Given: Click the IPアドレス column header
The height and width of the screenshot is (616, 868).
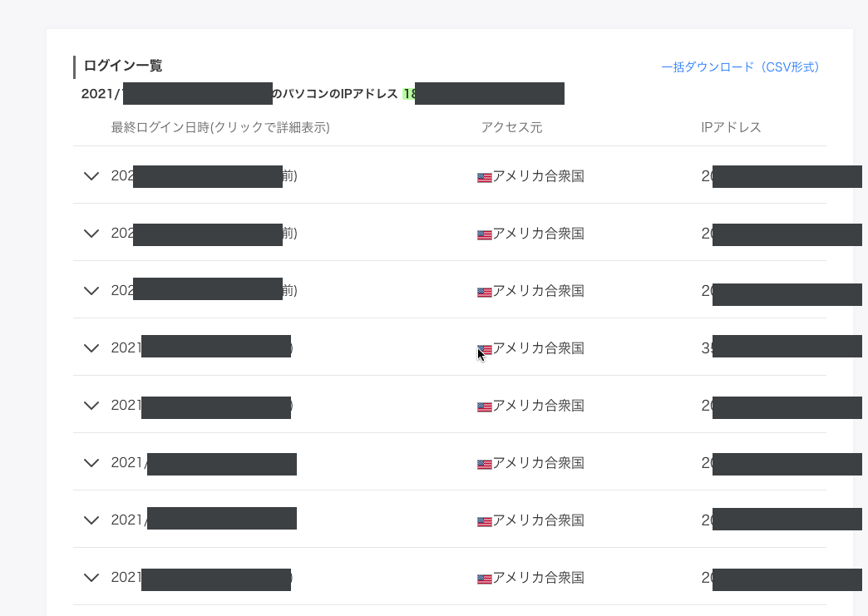Looking at the screenshot, I should pyautogui.click(x=731, y=127).
